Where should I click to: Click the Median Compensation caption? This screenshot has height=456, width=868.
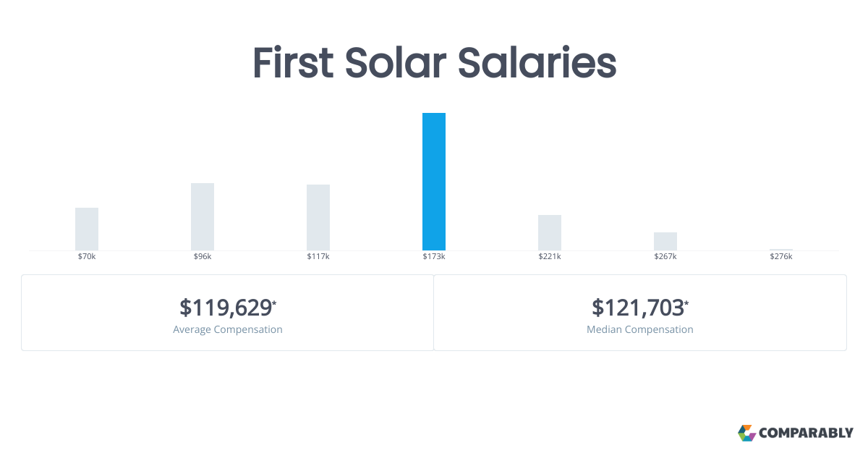point(640,329)
